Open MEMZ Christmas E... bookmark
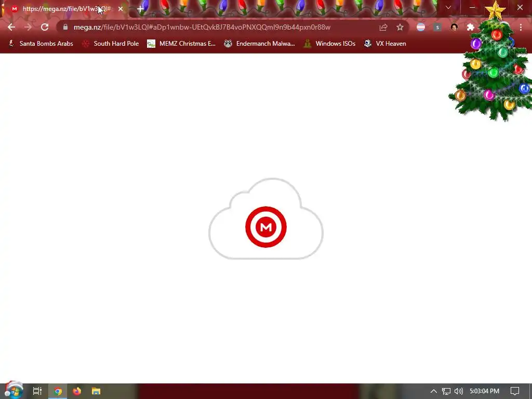 tap(181, 44)
